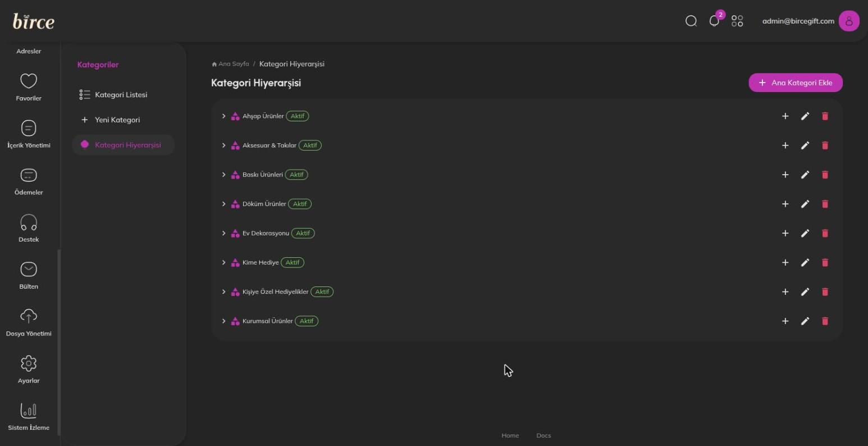Expand Kişiye Özel Hediyelikler category
The height and width of the screenshot is (446, 868).
223,292
